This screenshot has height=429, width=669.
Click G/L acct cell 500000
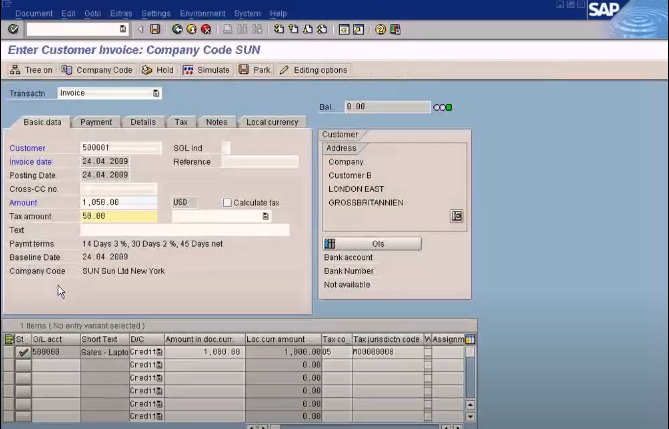click(x=56, y=352)
